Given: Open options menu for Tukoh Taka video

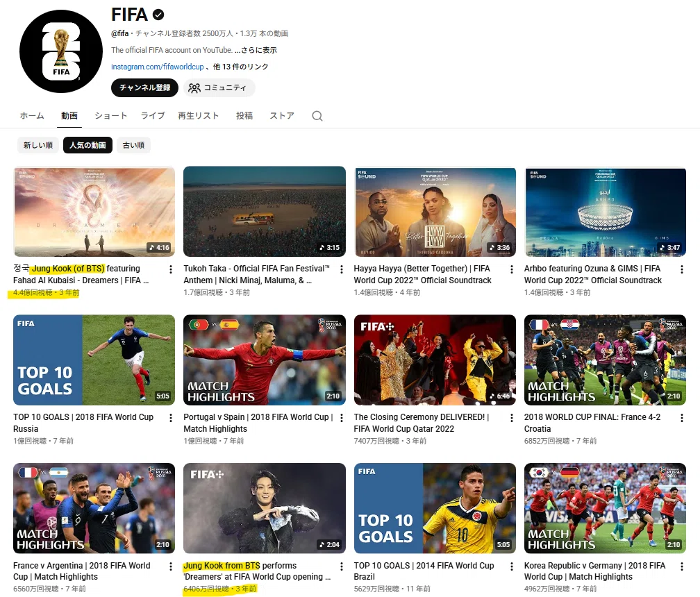Looking at the screenshot, I should point(341,269).
